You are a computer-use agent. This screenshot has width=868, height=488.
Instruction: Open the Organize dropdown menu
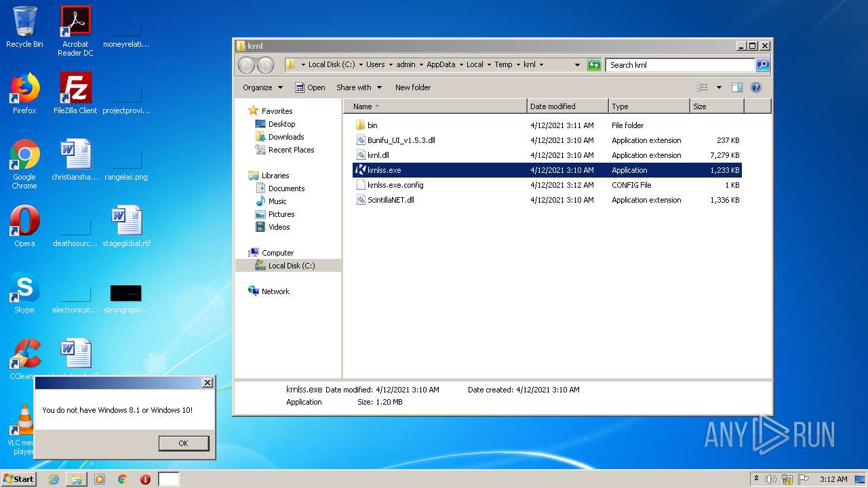[262, 87]
